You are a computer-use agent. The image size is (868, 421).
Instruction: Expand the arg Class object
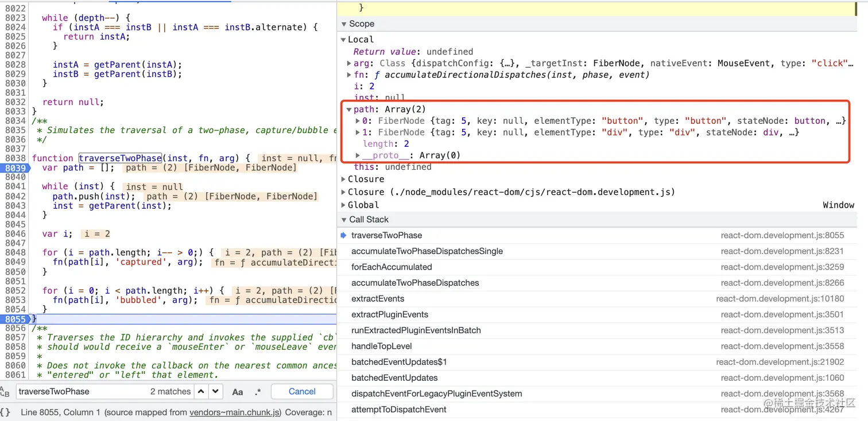(x=349, y=63)
